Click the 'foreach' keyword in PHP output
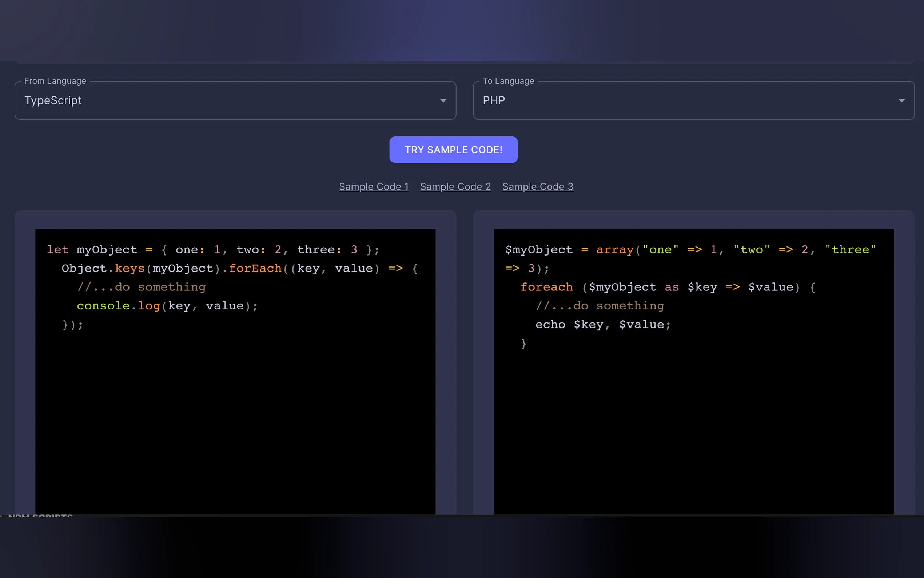 click(547, 287)
